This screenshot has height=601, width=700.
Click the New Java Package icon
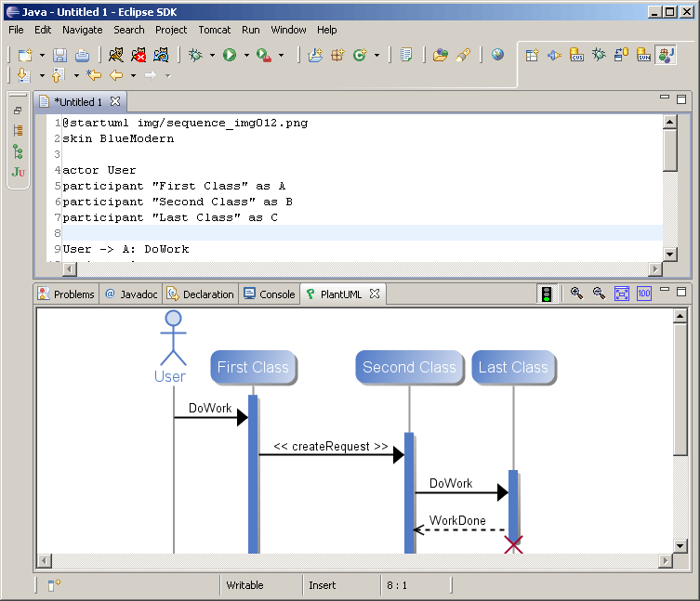337,55
